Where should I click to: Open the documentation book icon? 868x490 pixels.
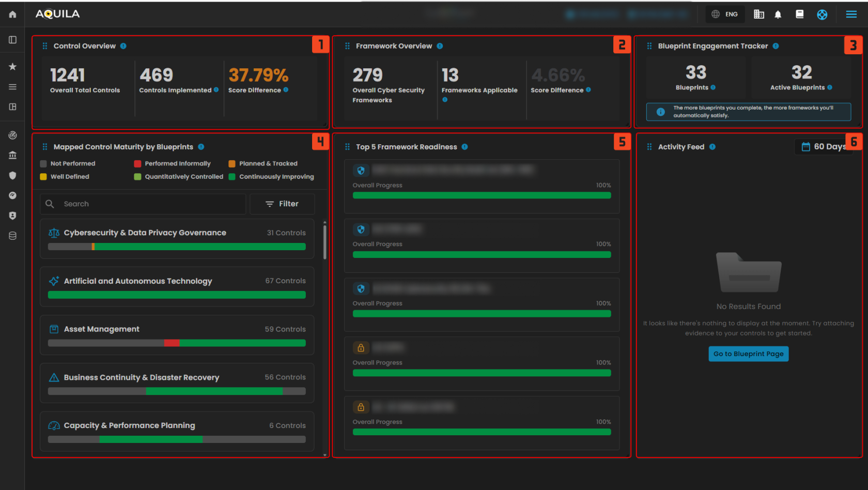pos(799,14)
